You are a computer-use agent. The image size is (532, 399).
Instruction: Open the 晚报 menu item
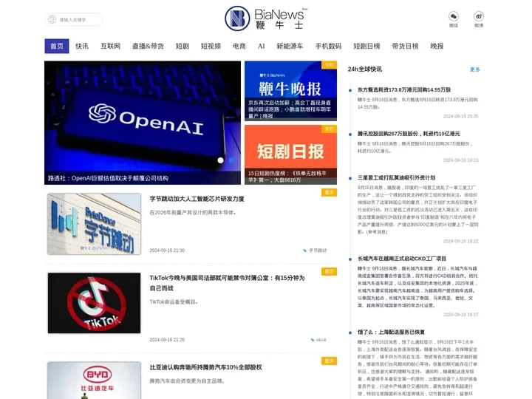coord(437,46)
